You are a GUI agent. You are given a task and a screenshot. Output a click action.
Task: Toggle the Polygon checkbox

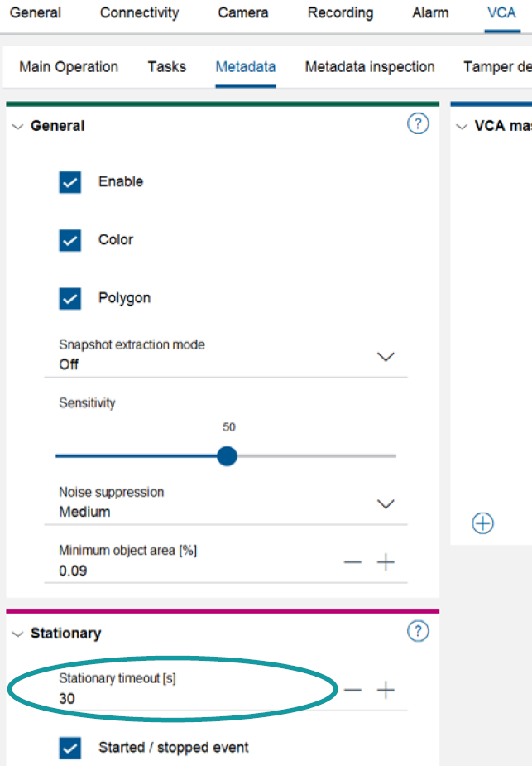[70, 298]
